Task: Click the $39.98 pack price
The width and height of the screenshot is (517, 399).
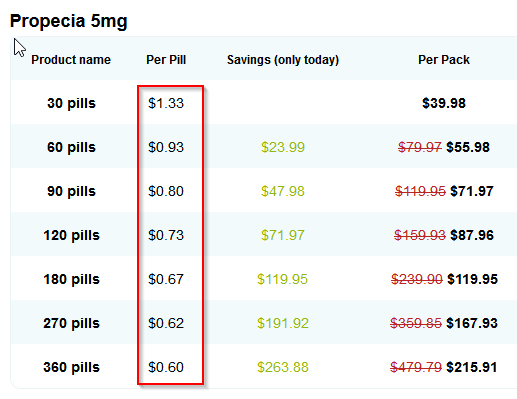Action: pos(444,103)
